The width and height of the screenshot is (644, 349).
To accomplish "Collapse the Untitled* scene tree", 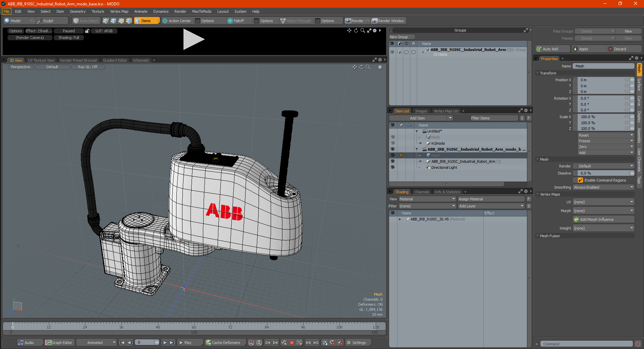I will [x=417, y=131].
